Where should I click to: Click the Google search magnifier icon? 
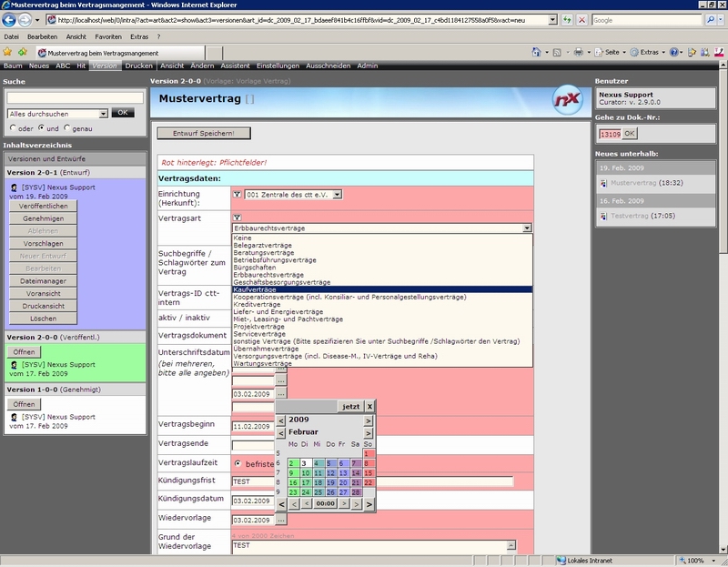710,20
